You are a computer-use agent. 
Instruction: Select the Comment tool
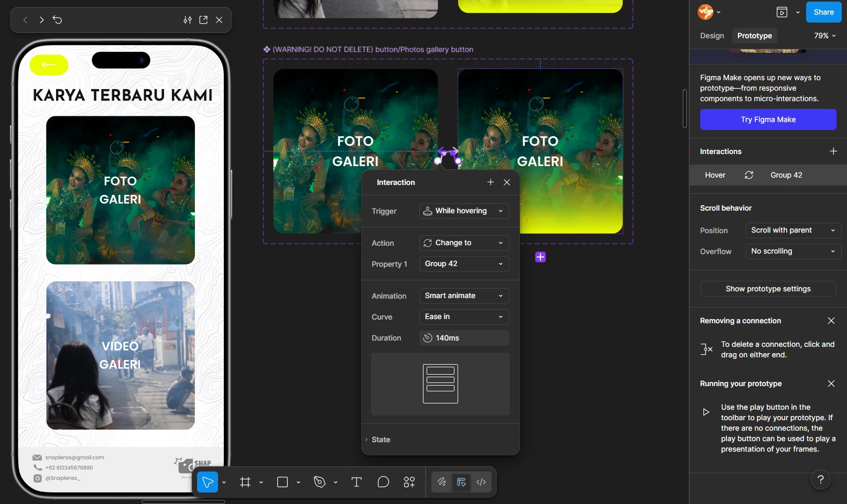383,482
